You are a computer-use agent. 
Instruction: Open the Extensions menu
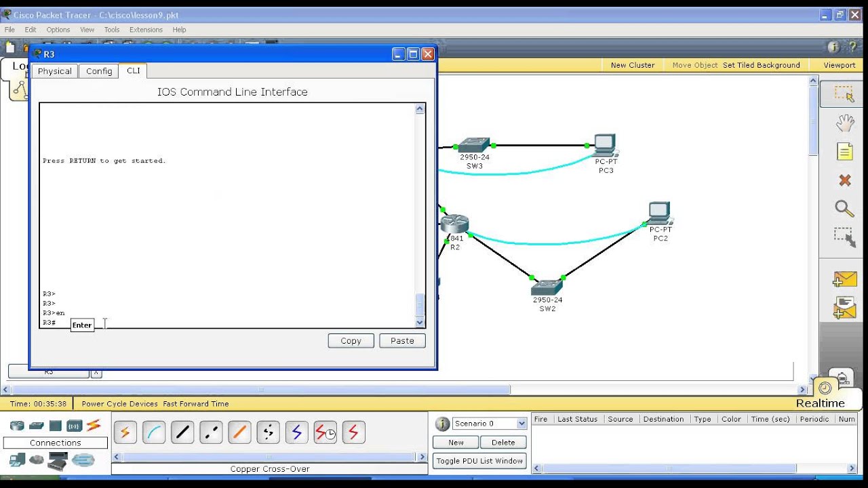[x=146, y=30]
